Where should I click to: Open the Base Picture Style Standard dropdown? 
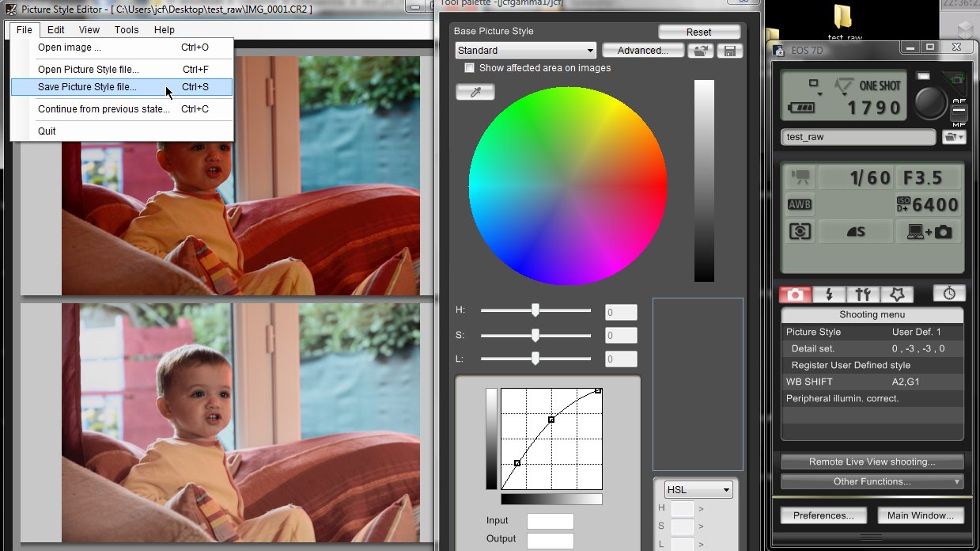coord(525,51)
